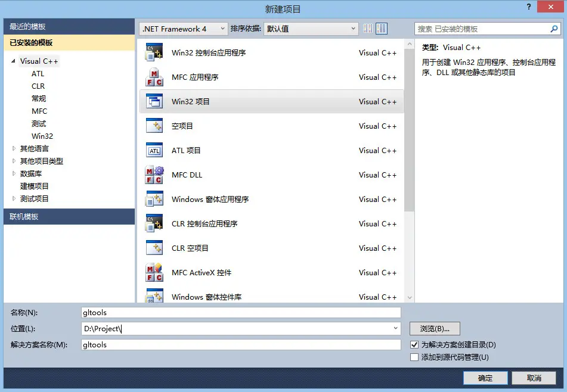Screen dimensions: 567x392
Task: Open the help question mark button
Action: 529,7
